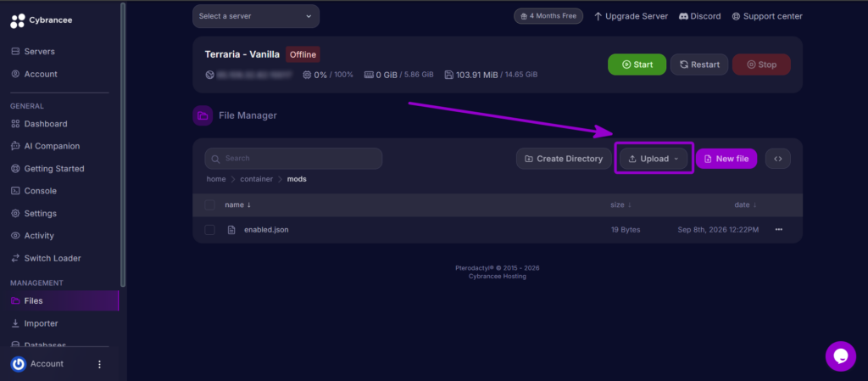Click the Offline status badge
Screen dimensions: 868x381
(x=303, y=54)
